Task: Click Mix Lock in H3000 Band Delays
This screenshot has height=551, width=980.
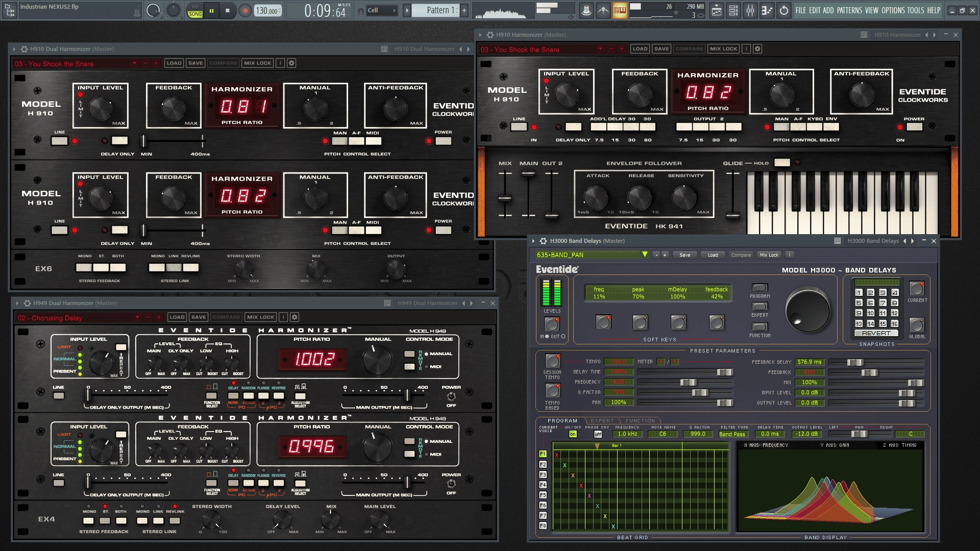Action: point(769,255)
